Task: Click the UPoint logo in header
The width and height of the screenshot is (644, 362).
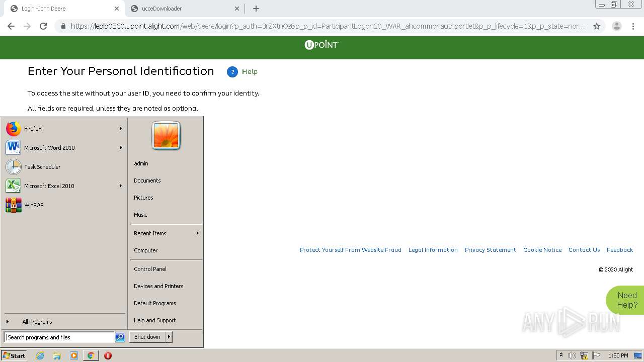Action: 322,45
